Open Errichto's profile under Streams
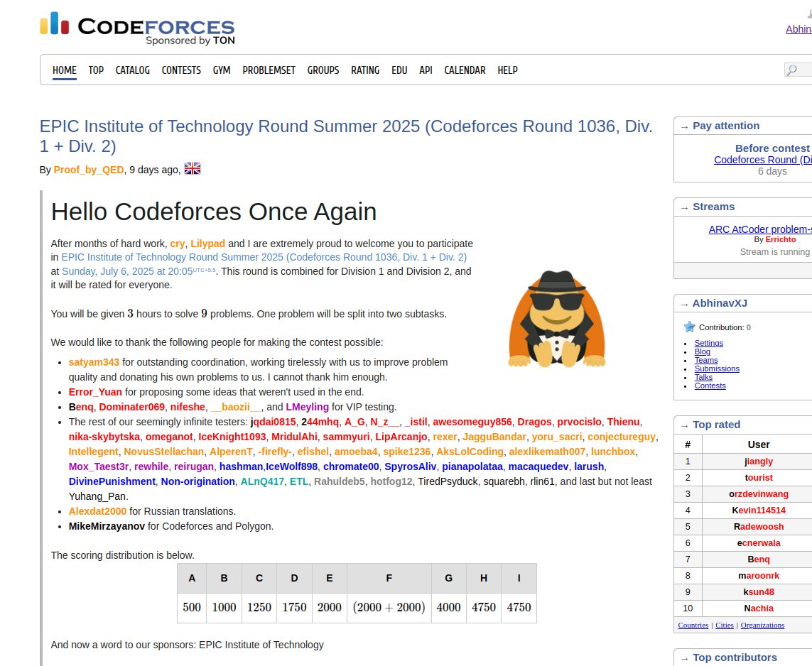Screen dimensions: 812x666 [x=781, y=239]
